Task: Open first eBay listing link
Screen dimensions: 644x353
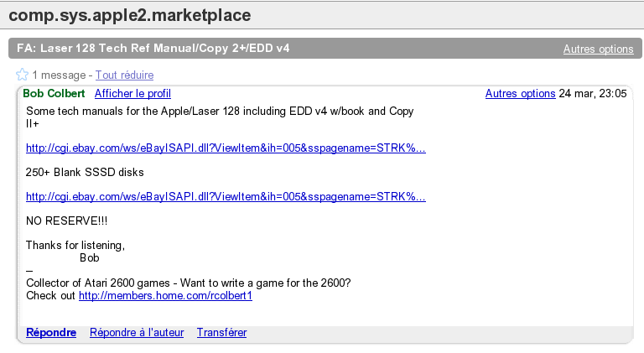Action: pos(226,148)
